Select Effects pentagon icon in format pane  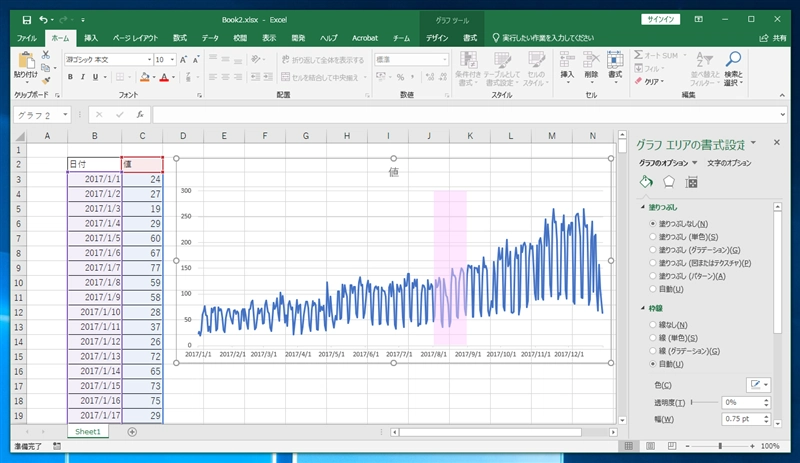click(x=668, y=182)
